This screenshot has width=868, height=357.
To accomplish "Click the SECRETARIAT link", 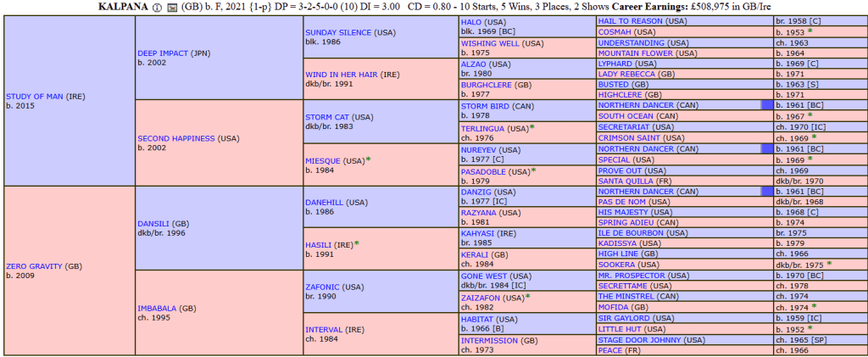I will coord(629,126).
